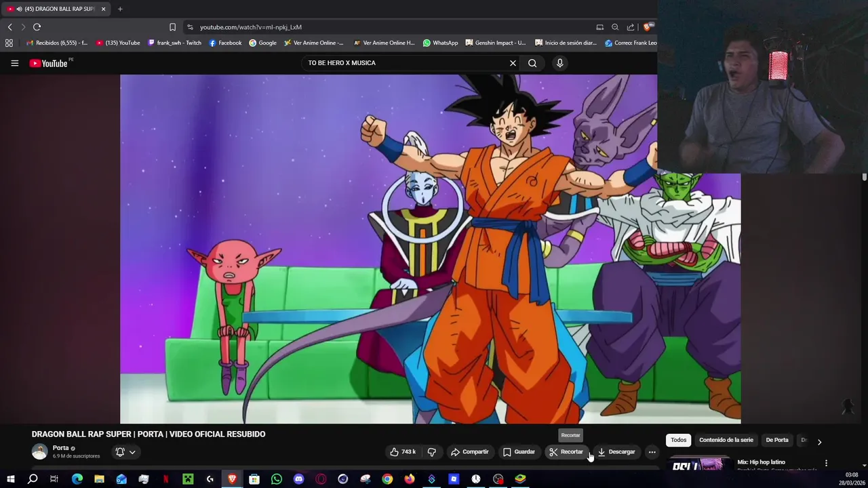Open Opera GX from the taskbar

click(321, 479)
